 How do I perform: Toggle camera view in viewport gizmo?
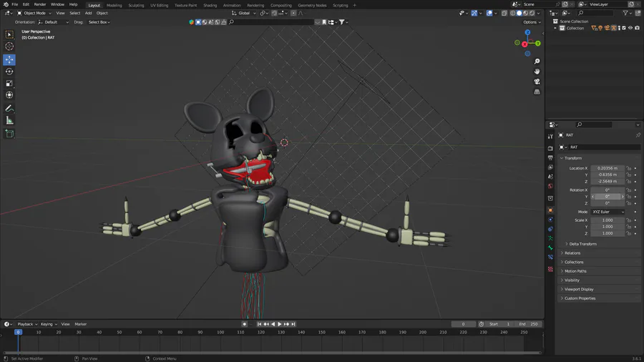pyautogui.click(x=537, y=82)
